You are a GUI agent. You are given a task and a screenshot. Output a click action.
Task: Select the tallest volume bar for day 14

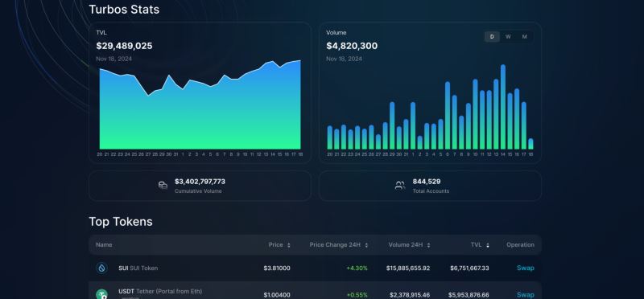[x=503, y=107]
